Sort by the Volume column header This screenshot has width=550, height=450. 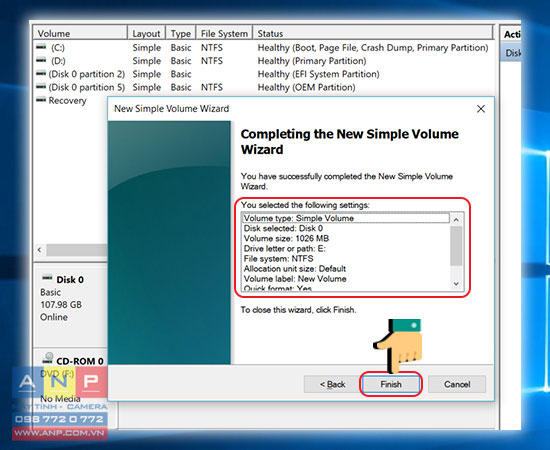point(80,33)
